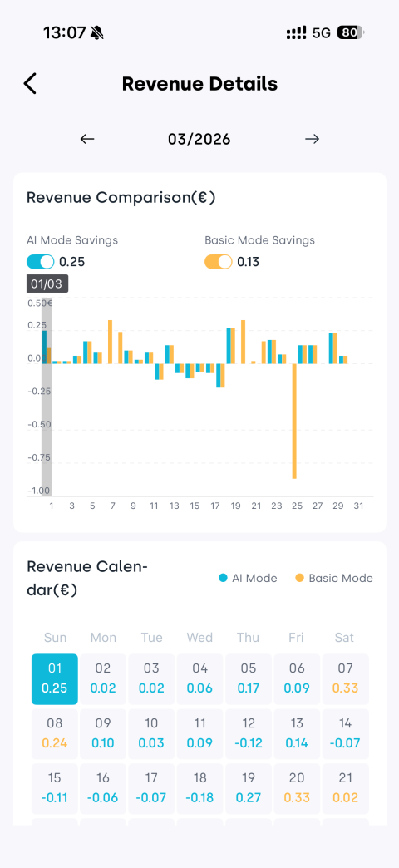Open day 20 with 0.33 revenue
This screenshot has height=868, width=399.
pyautogui.click(x=297, y=787)
